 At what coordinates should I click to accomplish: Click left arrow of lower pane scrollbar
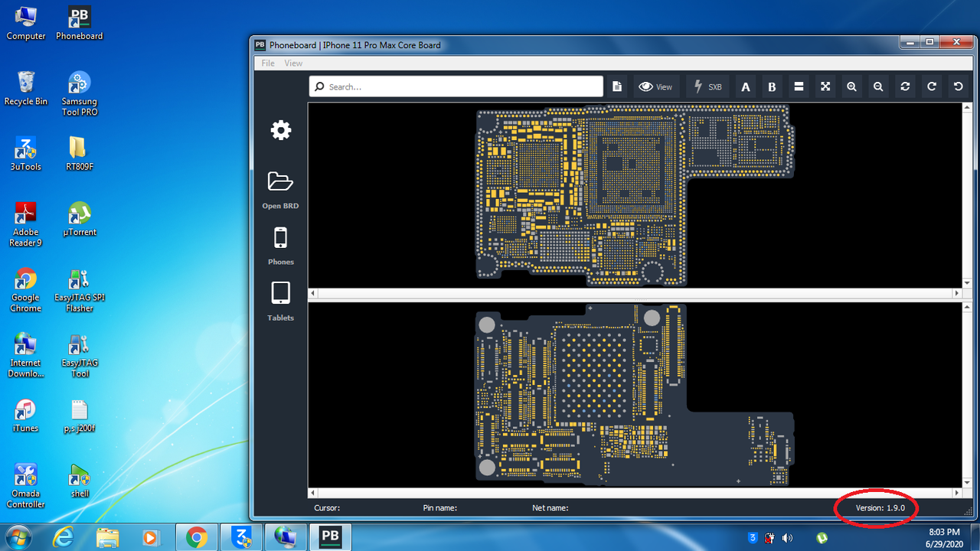coord(313,492)
